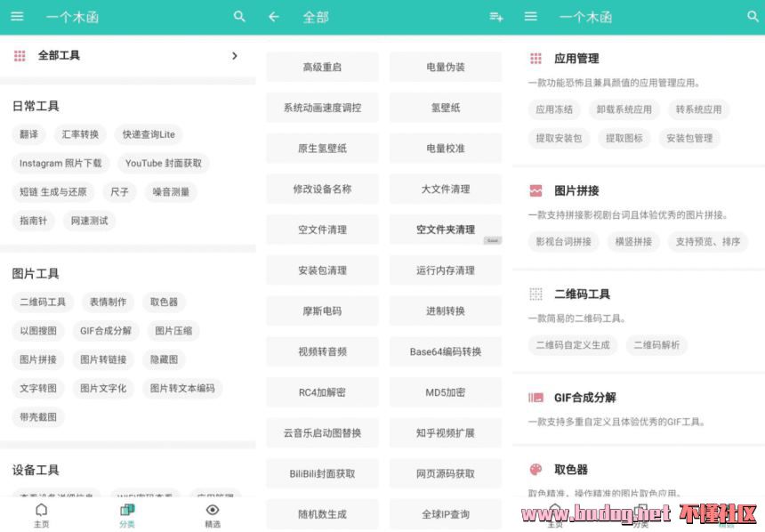Select the 取色器 chip under 图片工具
765x532 pixels.
pos(164,302)
